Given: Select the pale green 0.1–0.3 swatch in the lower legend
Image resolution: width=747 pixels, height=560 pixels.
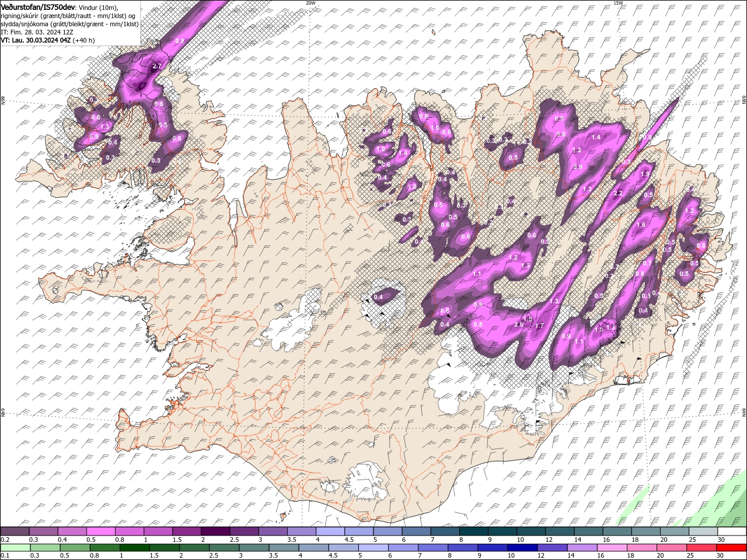Looking at the screenshot, I should click(x=15, y=548).
